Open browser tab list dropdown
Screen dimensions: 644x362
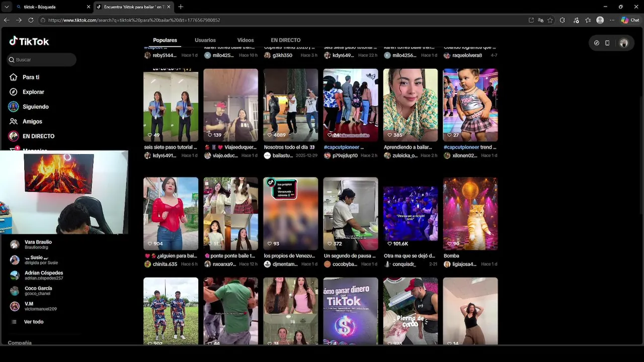click(x=7, y=7)
